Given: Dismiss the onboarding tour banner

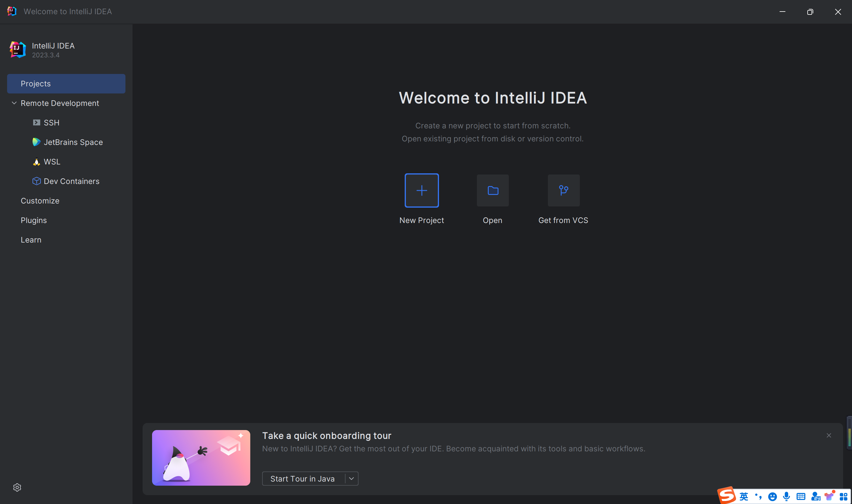Looking at the screenshot, I should pos(829,435).
